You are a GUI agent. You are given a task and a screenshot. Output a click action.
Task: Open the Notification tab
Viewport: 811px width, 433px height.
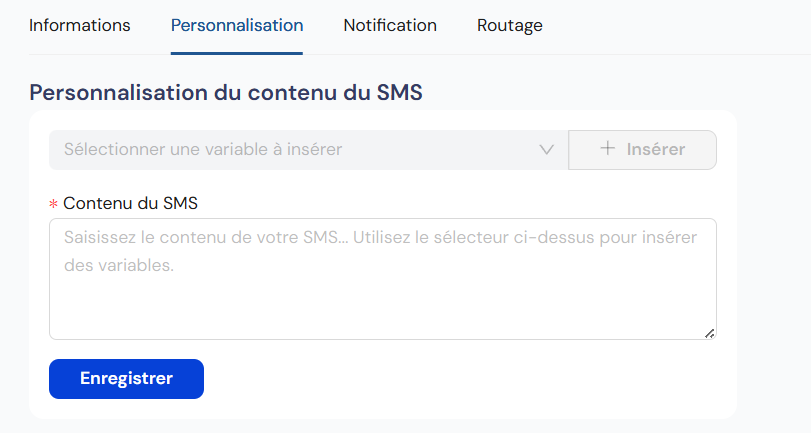pyautogui.click(x=390, y=25)
